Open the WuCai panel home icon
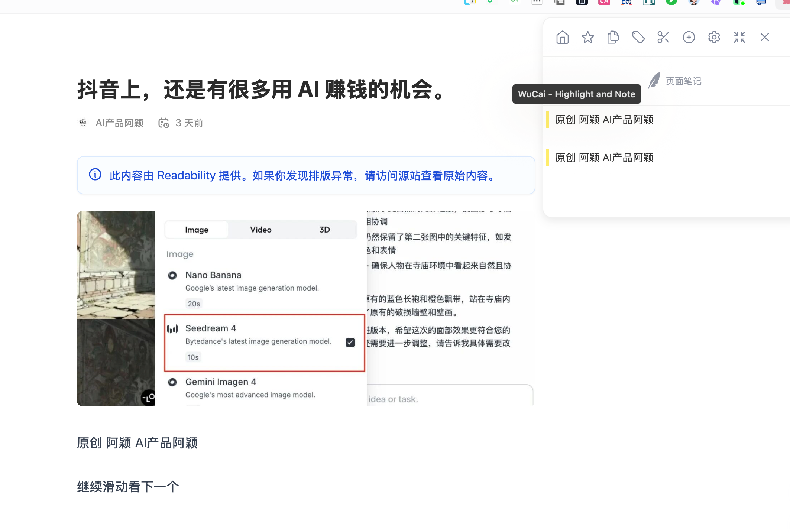This screenshot has height=532, width=790. 562,37
